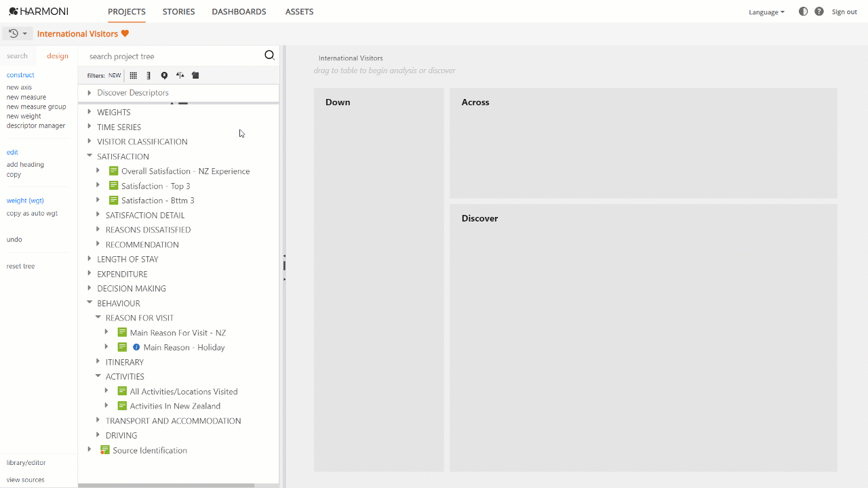Screen dimensions: 868x488
Task: Select the RECOMMENDATION label
Action: coord(142,245)
